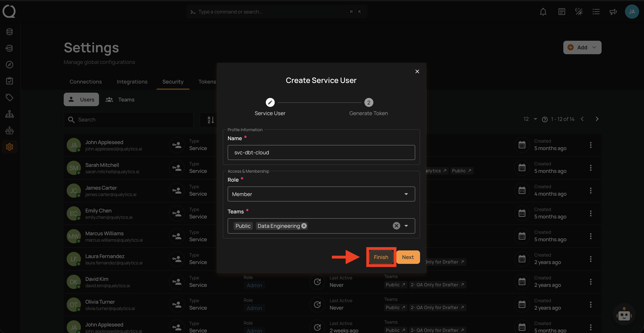The image size is (644, 333).
Task: Open the checks clipboard sidebar icon
Action: pyautogui.click(x=10, y=81)
